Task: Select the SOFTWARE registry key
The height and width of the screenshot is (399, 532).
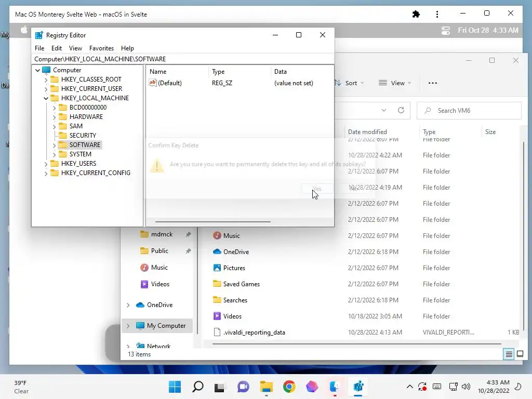Action: tap(85, 145)
